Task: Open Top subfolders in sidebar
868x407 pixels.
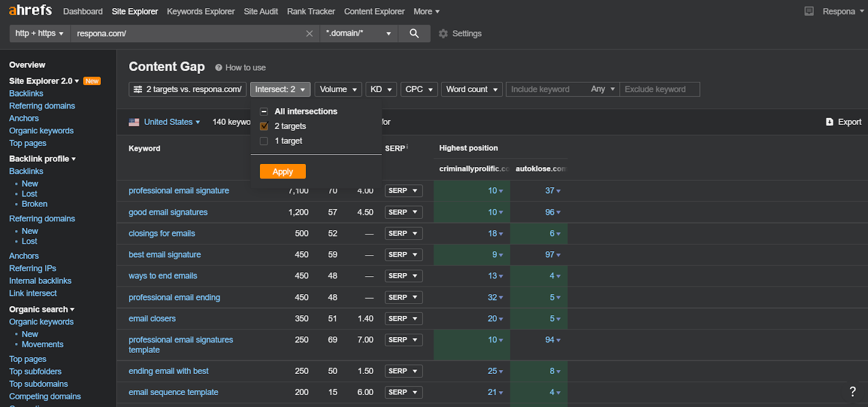Action: [35, 372]
